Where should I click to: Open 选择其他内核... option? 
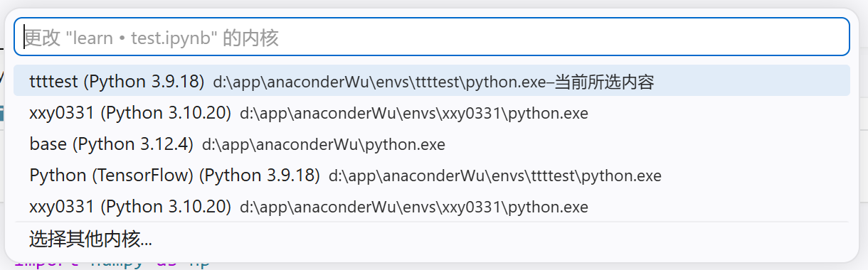(x=432, y=239)
